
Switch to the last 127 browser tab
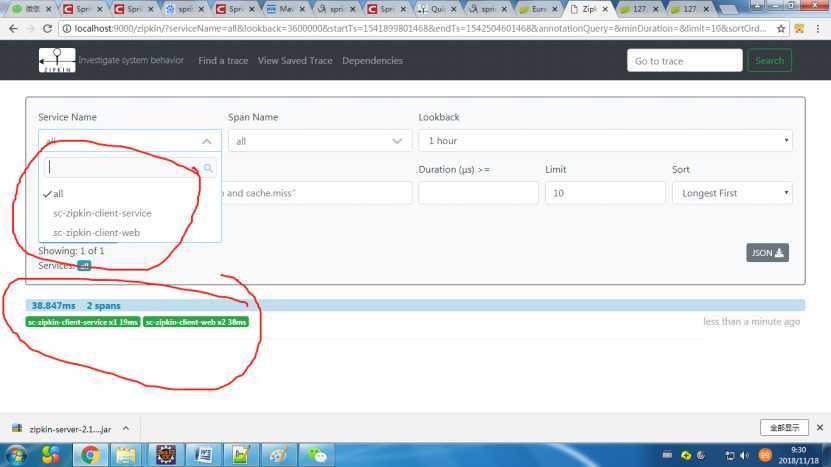coord(690,9)
